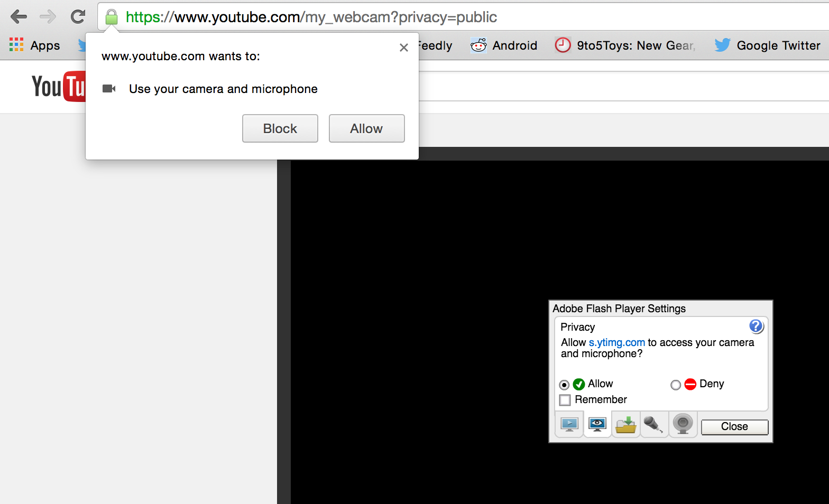Select the Allow radio button in Flash

[x=565, y=385]
